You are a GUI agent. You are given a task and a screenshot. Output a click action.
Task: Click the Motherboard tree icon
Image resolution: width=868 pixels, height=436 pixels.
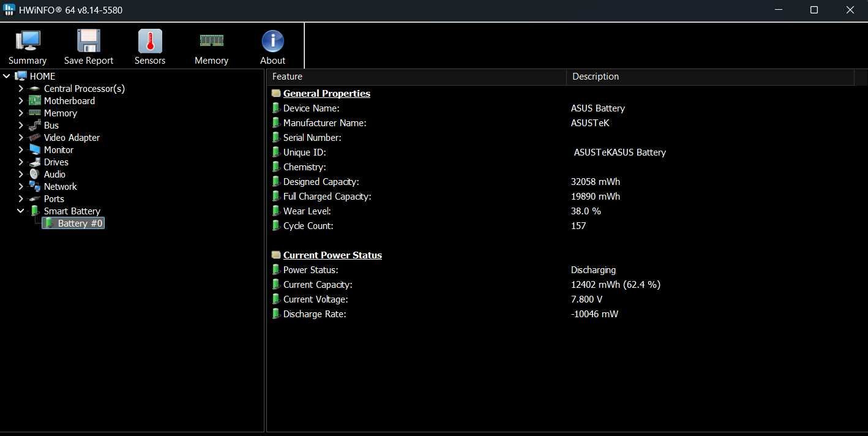35,100
